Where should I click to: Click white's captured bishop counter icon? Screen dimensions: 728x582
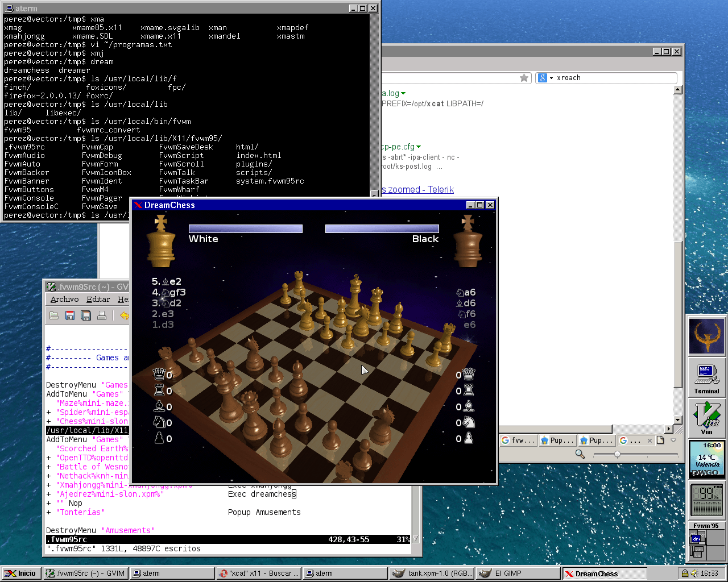tap(159, 406)
